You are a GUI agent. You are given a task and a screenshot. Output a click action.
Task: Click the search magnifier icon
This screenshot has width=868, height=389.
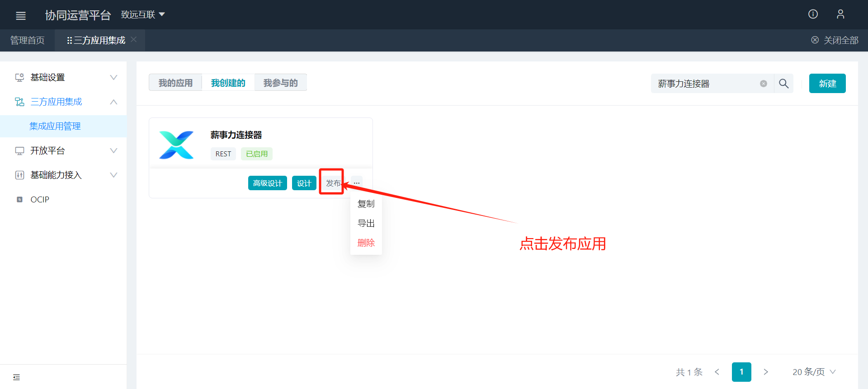point(784,84)
